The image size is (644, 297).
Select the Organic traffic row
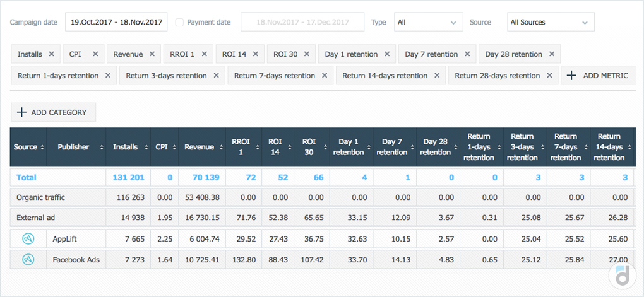(41, 197)
